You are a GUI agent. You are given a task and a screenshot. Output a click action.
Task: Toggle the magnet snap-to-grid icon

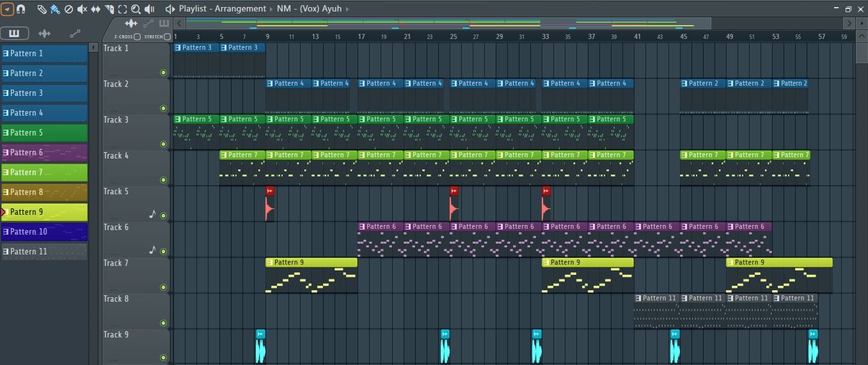pos(20,9)
